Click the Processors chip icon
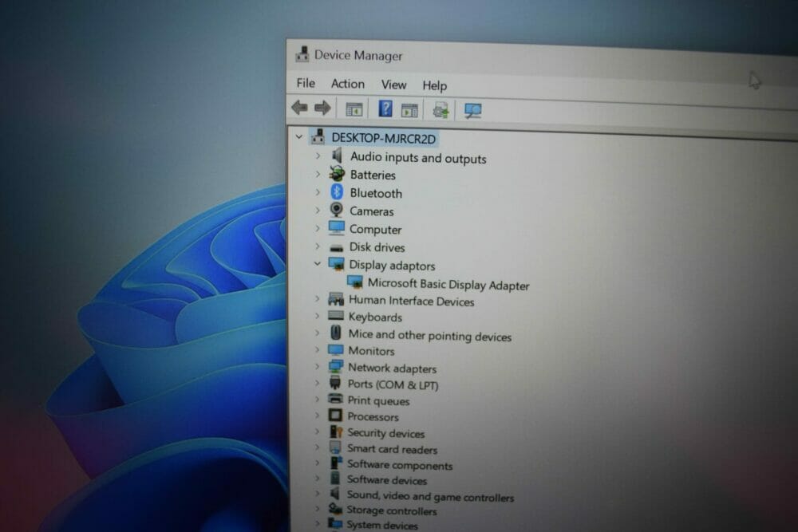The width and height of the screenshot is (798, 532). [335, 415]
